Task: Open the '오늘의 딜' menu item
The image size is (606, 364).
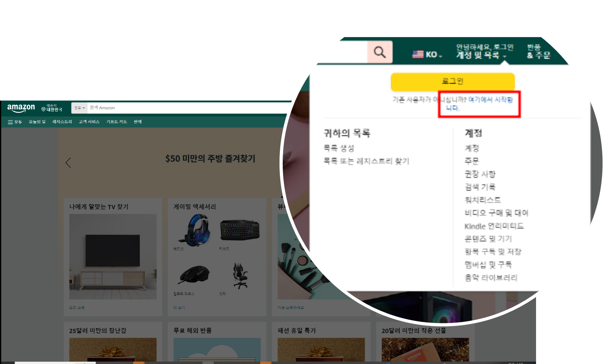Action: click(37, 121)
